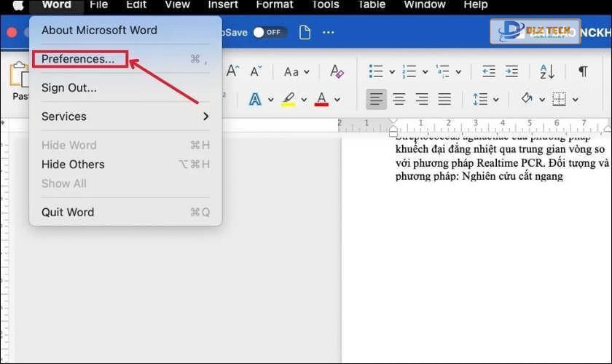Image resolution: width=612 pixels, height=364 pixels.
Task: Toggle the AutoSave switch
Action: (x=270, y=32)
